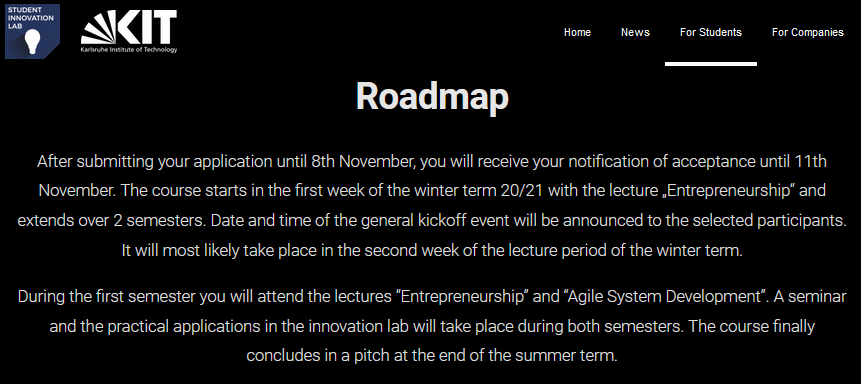Select the For Students menu item
The image size is (861, 384).
point(711,32)
